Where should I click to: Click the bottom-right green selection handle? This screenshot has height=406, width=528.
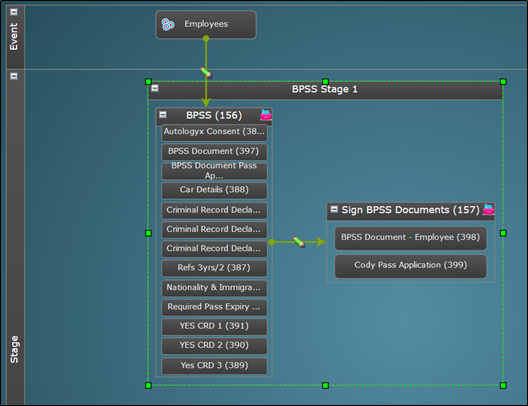point(503,385)
